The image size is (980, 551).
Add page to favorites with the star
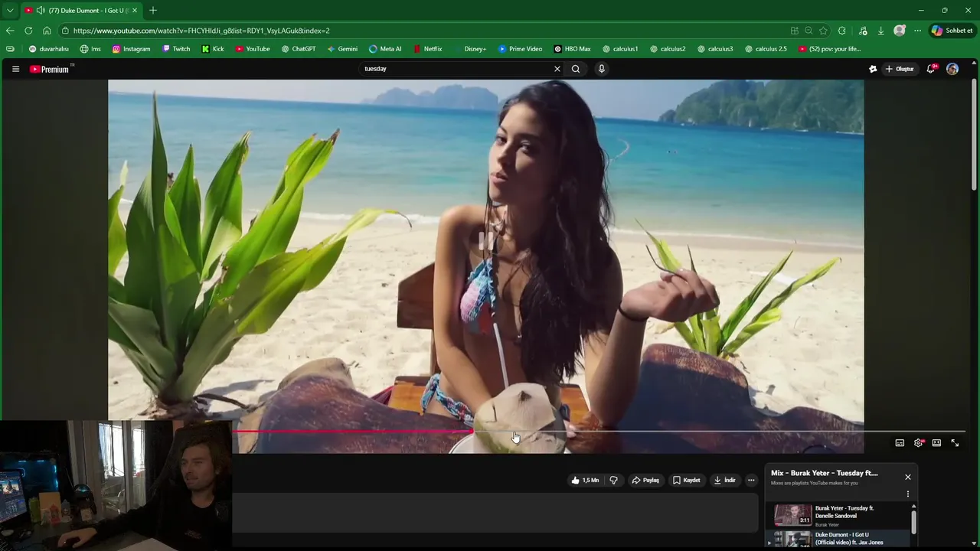823,31
